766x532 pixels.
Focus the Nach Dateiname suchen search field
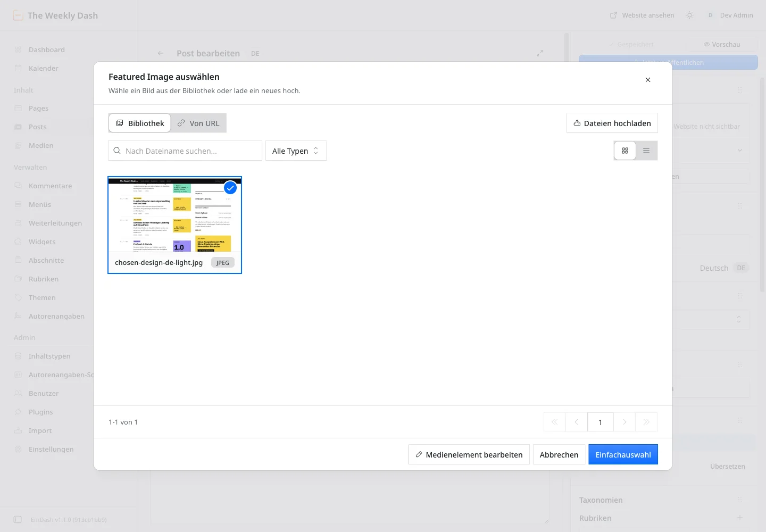pos(185,151)
